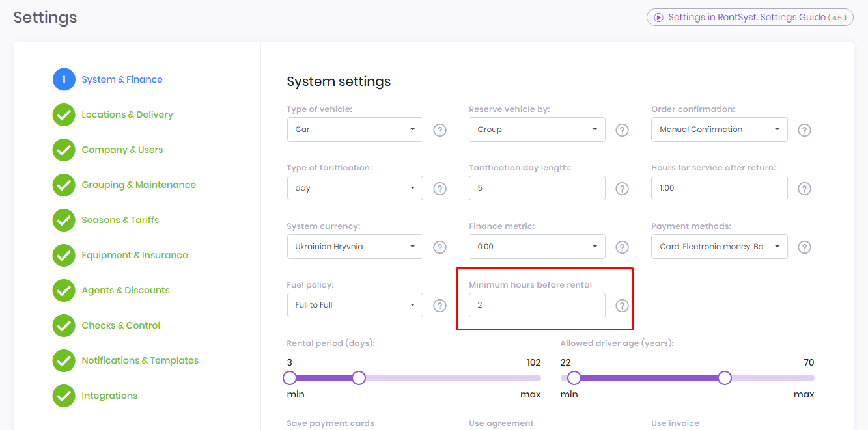The image size is (868, 430).
Task: Click green checkmark beside Locations & Delivery
Action: click(x=64, y=115)
